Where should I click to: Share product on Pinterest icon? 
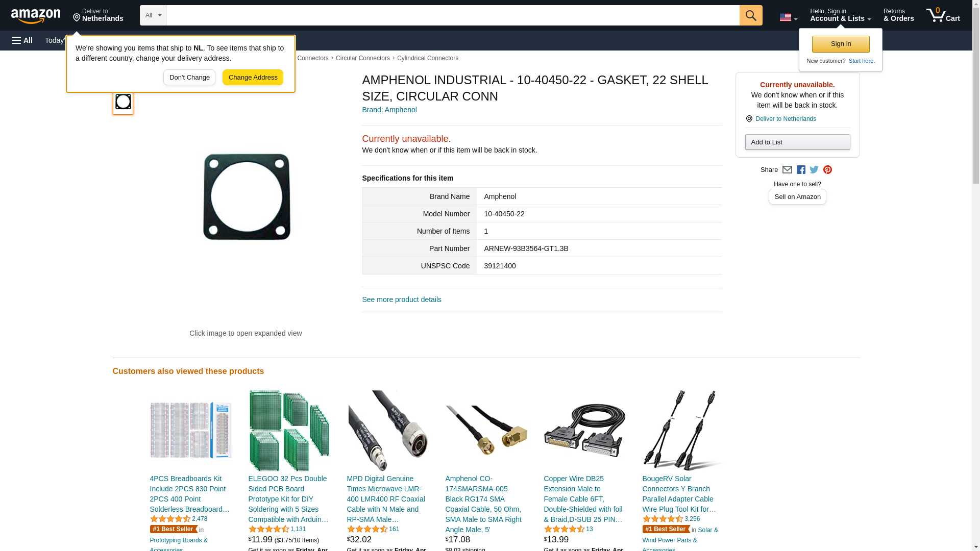point(827,170)
